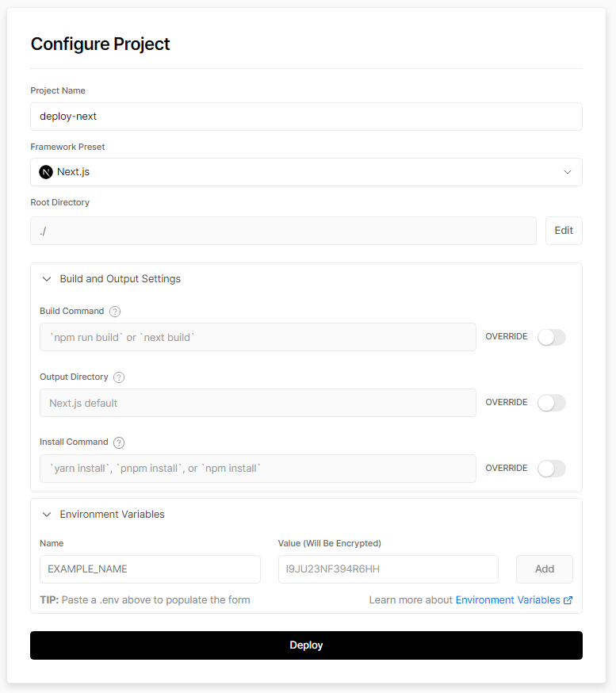Click the Build Command text field
The image size is (616, 693).
pyautogui.click(x=258, y=337)
